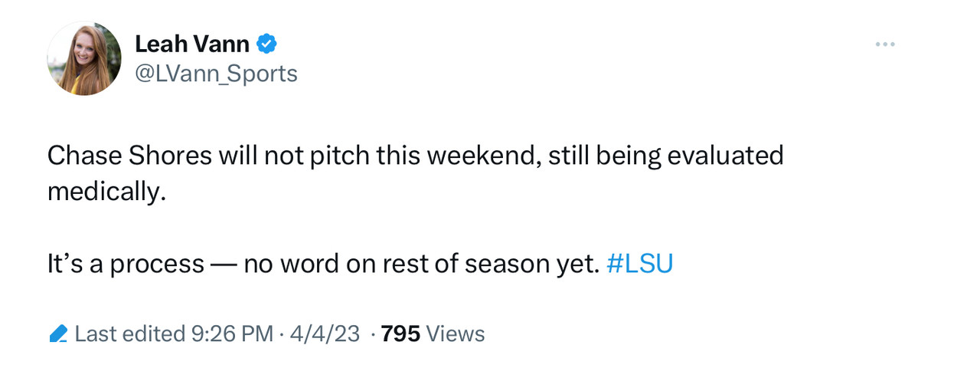
Task: Click Leah Vann's profile avatar photo
Action: (x=84, y=58)
